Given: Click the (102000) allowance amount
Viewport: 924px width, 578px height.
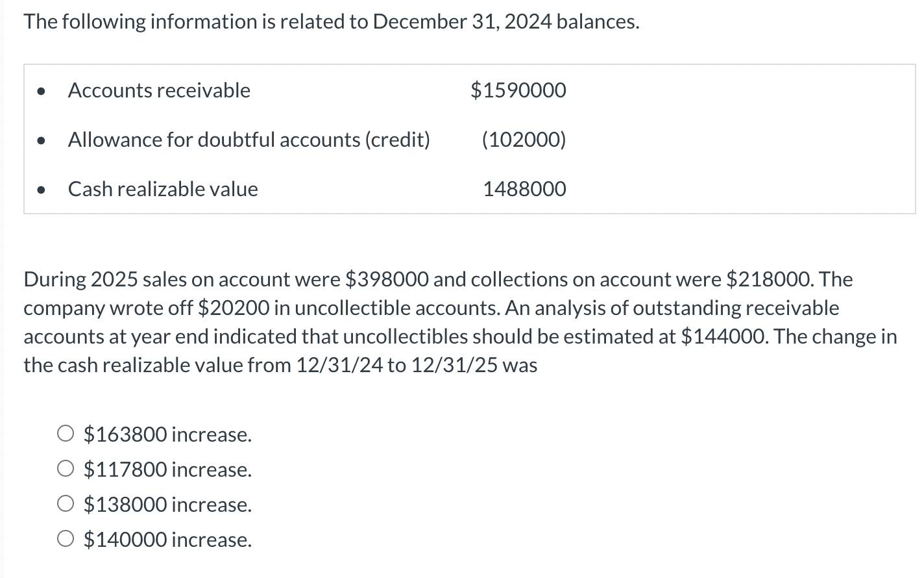Looking at the screenshot, I should [524, 140].
